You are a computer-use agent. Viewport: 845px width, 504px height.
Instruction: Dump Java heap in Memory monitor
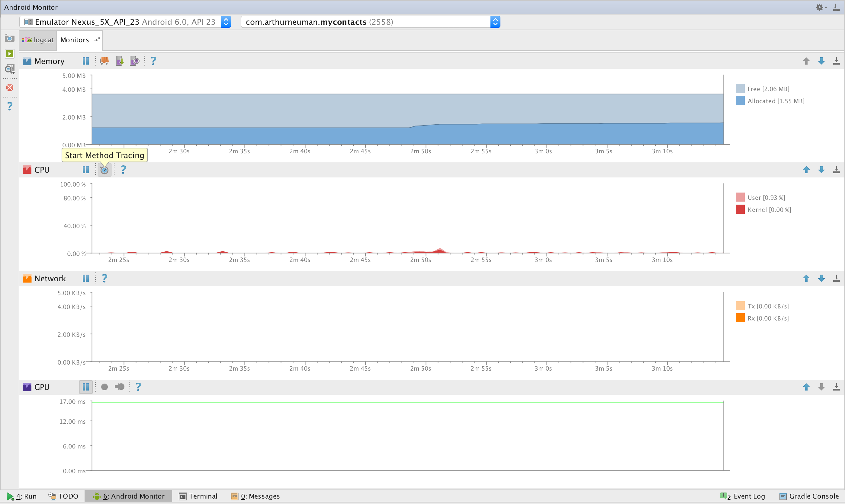coord(120,61)
